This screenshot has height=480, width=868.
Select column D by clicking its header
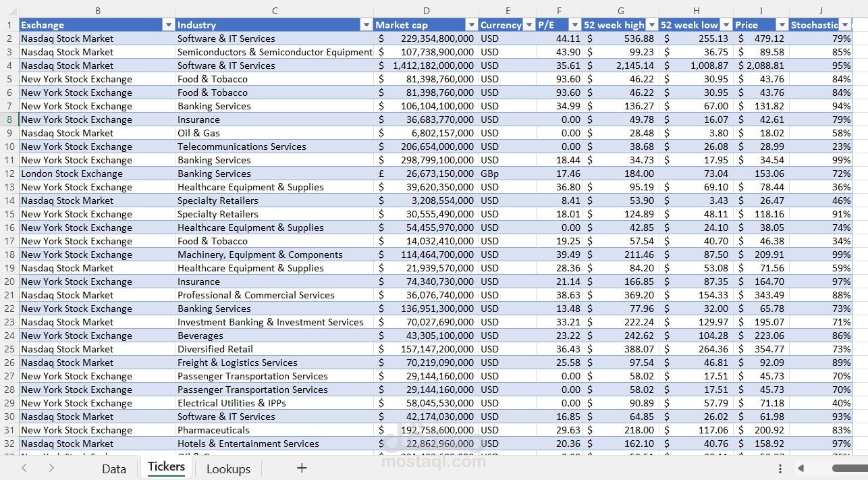coord(427,11)
